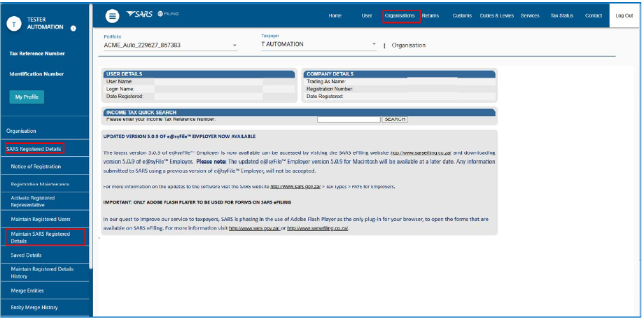Click the Search button for income tax
Screen dimensions: 644x319
point(395,119)
